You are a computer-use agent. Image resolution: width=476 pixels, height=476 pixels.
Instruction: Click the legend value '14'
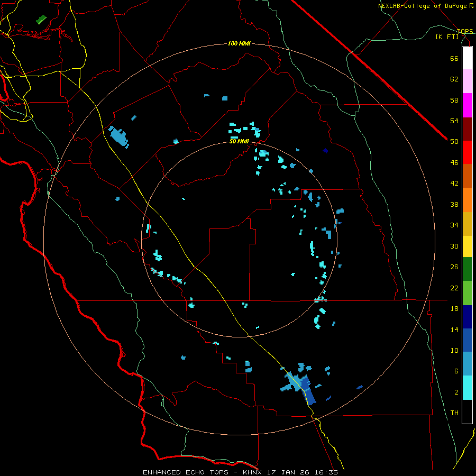point(454,329)
